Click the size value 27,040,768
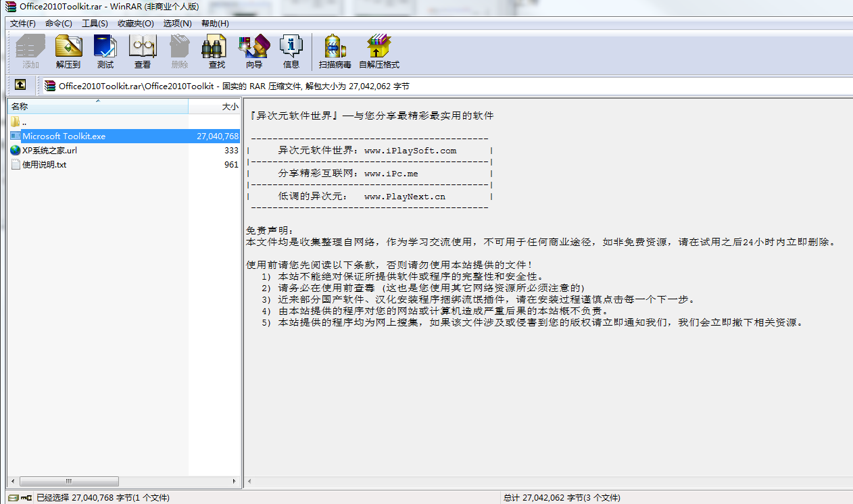 coord(218,136)
